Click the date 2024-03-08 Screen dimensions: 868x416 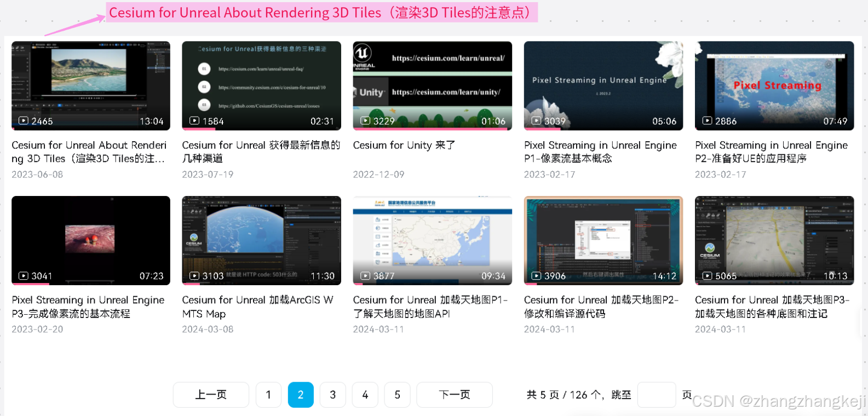coord(208,330)
